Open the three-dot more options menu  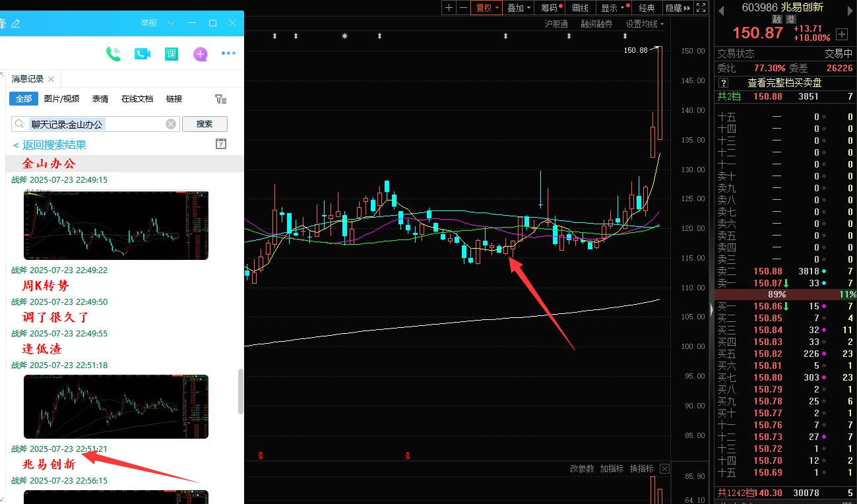pos(228,53)
